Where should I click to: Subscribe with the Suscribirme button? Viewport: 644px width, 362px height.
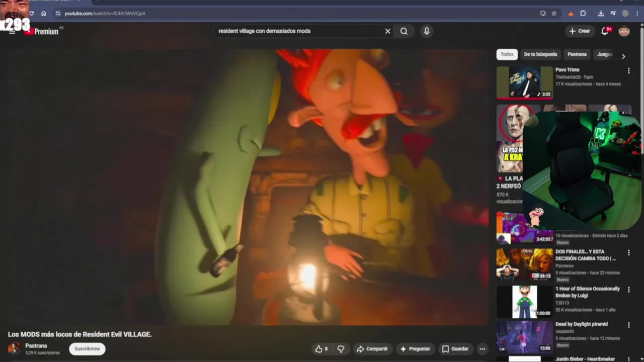tap(87, 348)
